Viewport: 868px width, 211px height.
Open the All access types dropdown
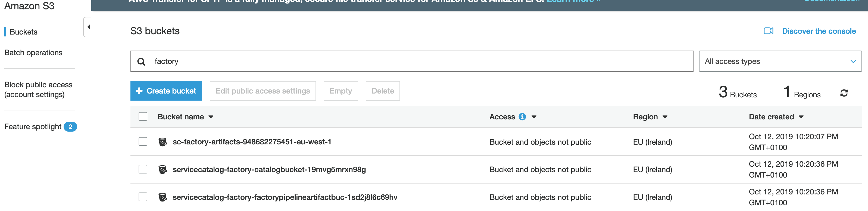pos(780,61)
